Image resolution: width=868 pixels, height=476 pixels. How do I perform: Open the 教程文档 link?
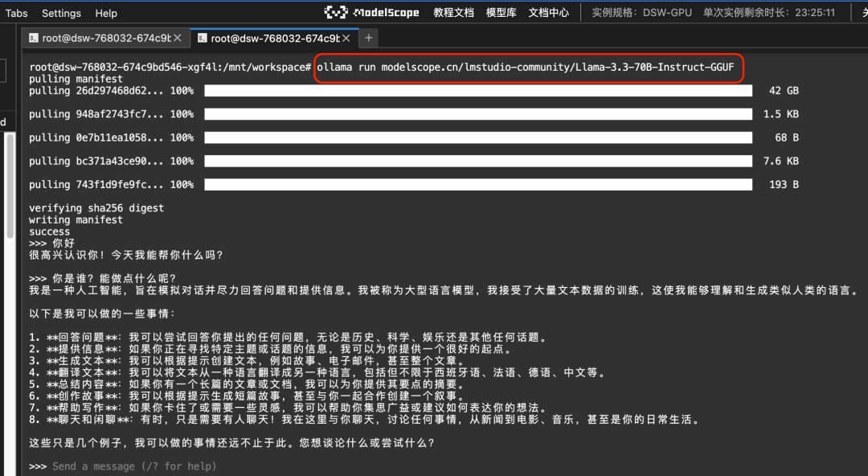pos(453,13)
